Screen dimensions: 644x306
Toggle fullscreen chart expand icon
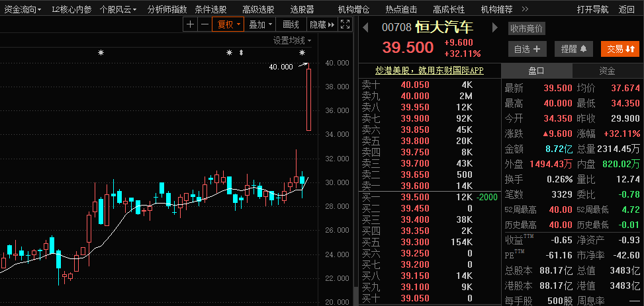pyautogui.click(x=345, y=24)
